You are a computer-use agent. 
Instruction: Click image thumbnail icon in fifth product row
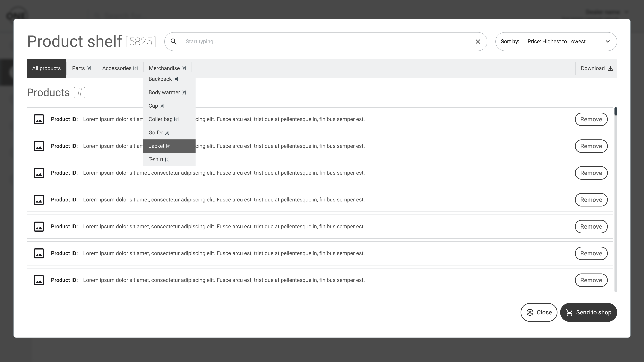click(39, 227)
